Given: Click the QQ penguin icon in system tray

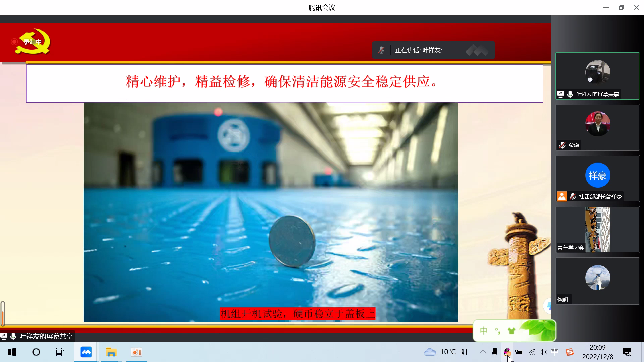Looking at the screenshot, I should pyautogui.click(x=507, y=352).
